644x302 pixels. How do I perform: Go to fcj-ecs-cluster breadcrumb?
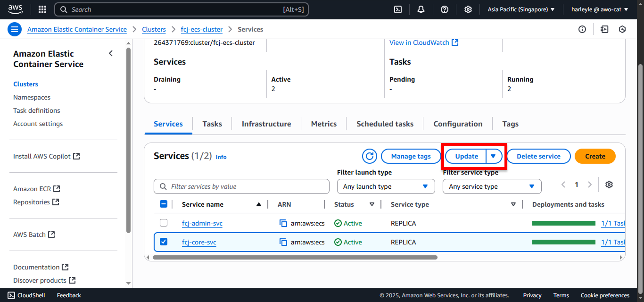pyautogui.click(x=202, y=29)
